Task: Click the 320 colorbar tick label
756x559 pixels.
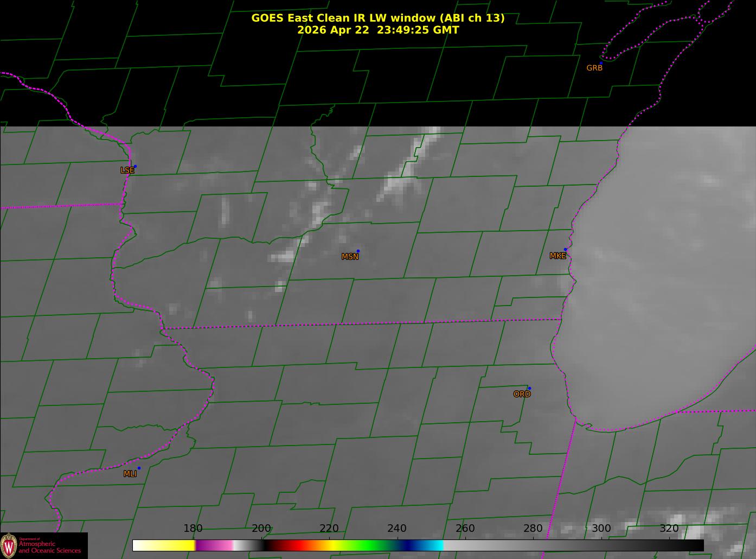Action: 669,529
